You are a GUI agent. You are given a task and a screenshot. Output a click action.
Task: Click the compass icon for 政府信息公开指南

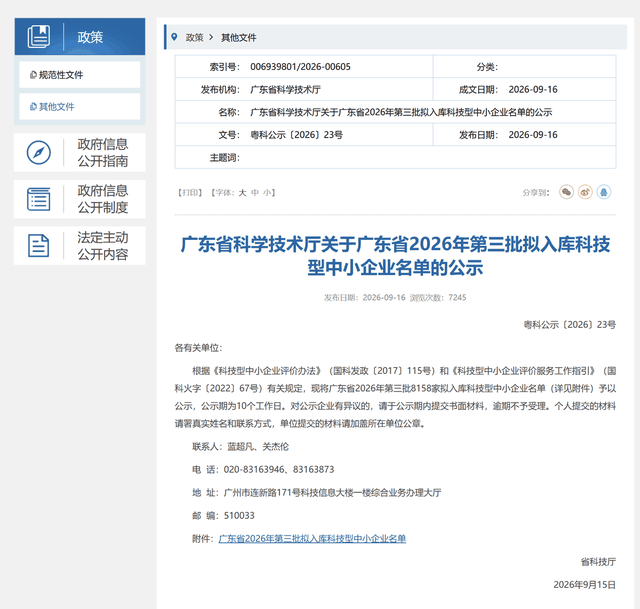39,153
